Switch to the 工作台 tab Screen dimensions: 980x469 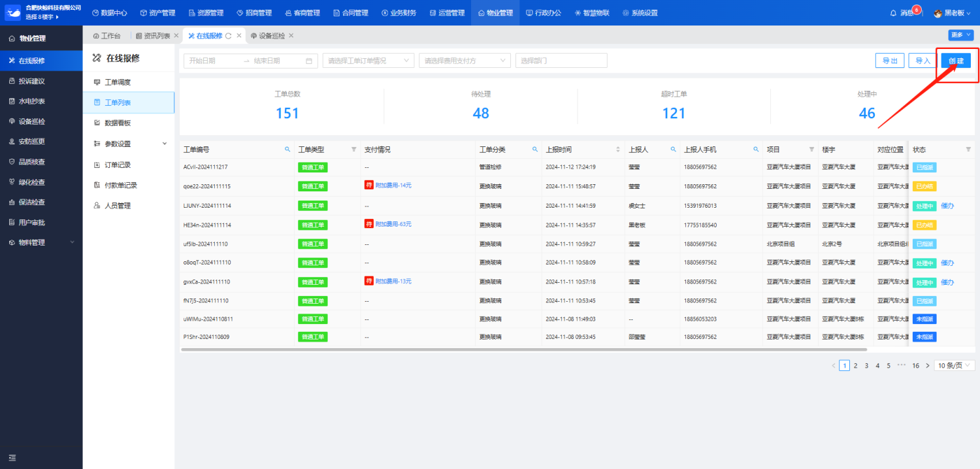click(x=107, y=36)
